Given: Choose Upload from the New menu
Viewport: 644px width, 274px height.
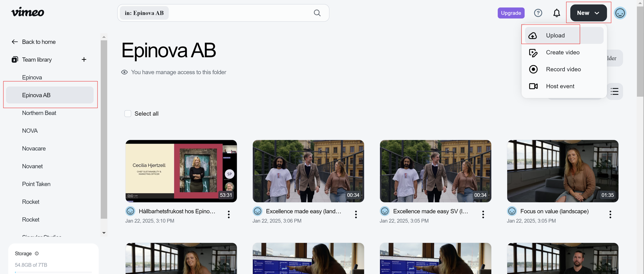Looking at the screenshot, I should coord(564,36).
